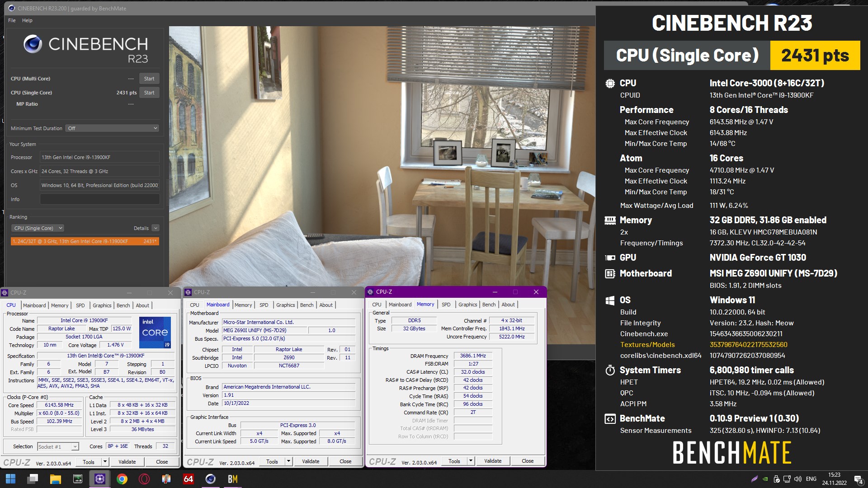Switch the ENG input language indicator
The image size is (868, 488).
[811, 479]
